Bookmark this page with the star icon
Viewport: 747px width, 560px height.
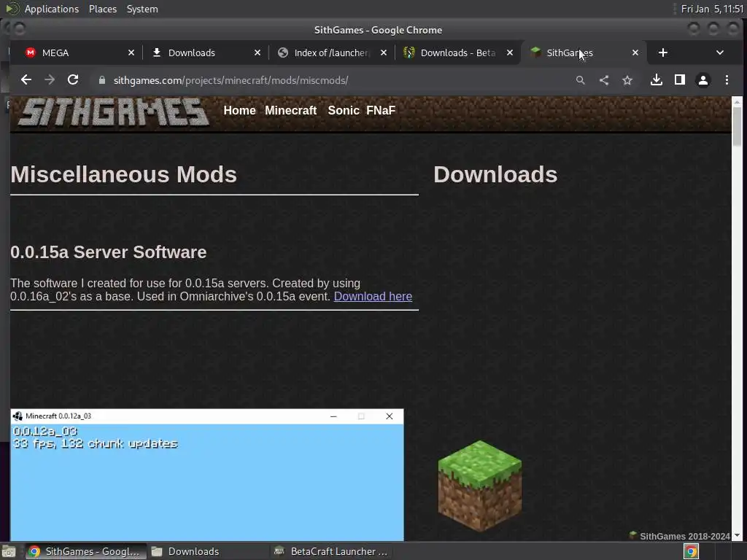point(627,80)
